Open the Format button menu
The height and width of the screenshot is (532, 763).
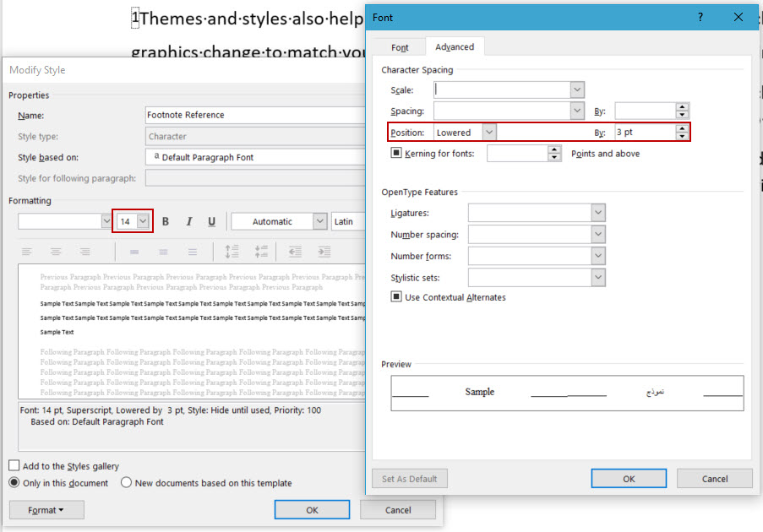(46, 510)
